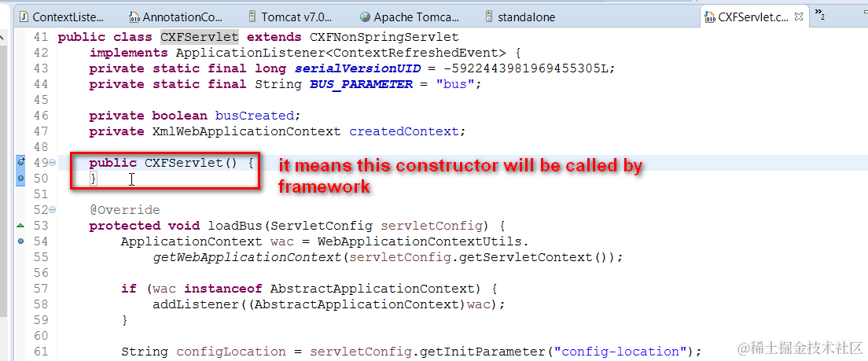Switch to the AnnotationCo... editor tab
Image resolution: width=868 pixels, height=361 pixels.
(177, 17)
